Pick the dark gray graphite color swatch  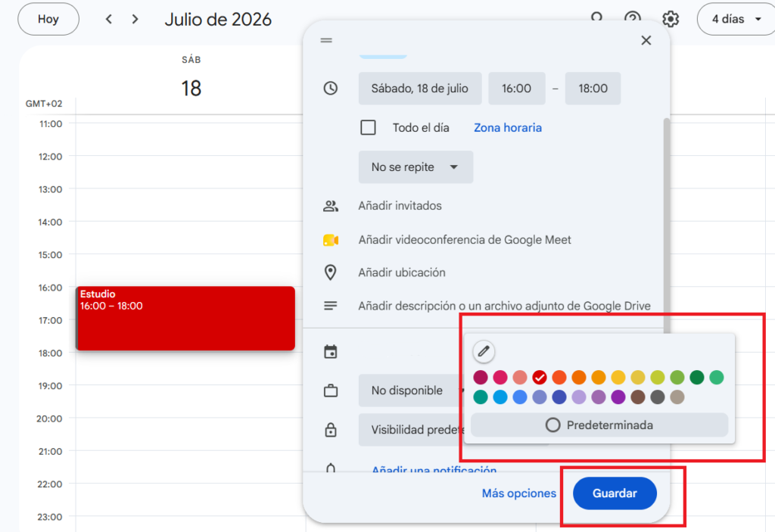[658, 397]
